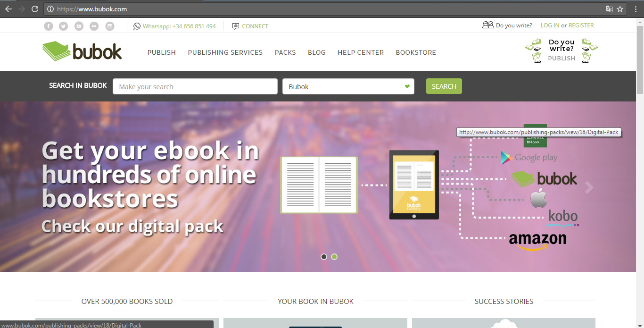Open Bubok's Flickr icon

pyautogui.click(x=94, y=26)
